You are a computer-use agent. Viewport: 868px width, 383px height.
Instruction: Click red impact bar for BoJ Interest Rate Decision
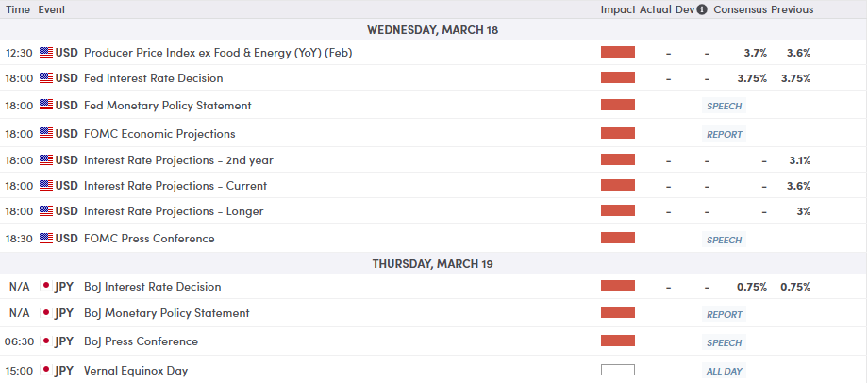coord(618,286)
